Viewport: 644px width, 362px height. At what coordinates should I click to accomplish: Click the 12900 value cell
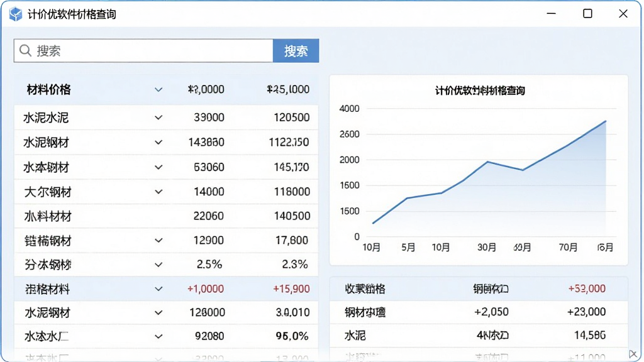click(x=209, y=240)
